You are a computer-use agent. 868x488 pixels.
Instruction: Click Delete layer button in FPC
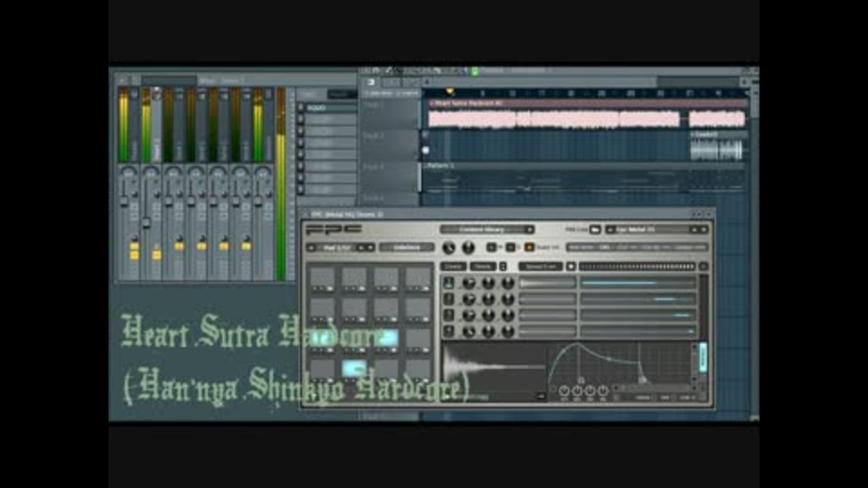click(483, 267)
